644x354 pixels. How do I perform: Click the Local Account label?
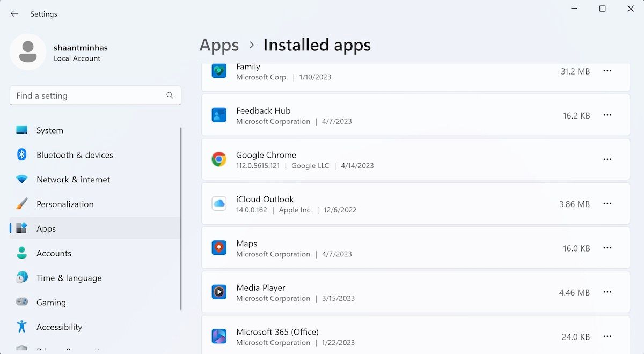click(77, 58)
